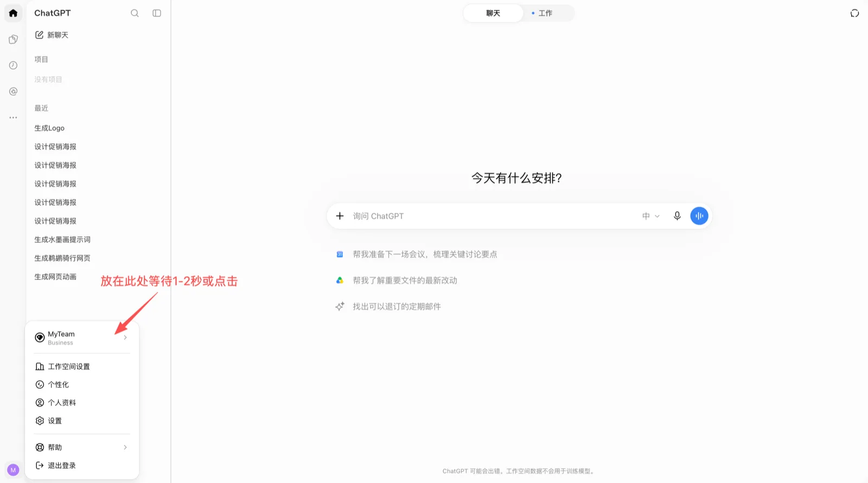
Task: Click into the 询问 ChatGPT input field
Action: 494,216
